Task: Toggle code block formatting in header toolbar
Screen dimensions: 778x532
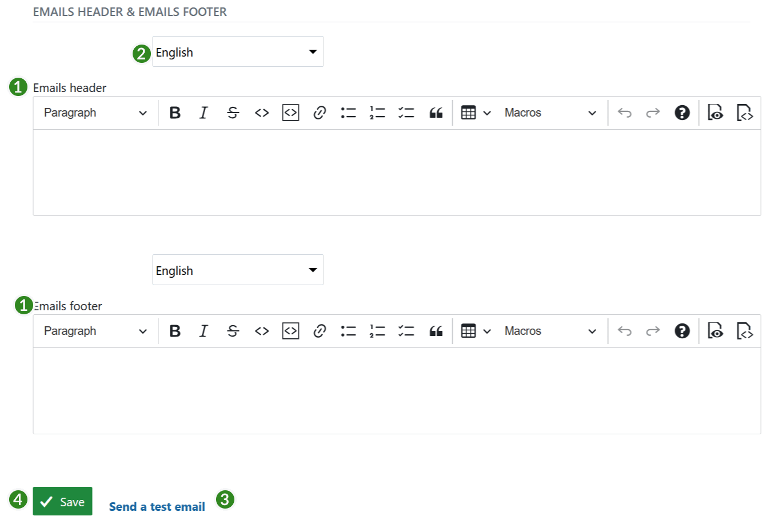Action: coord(290,113)
